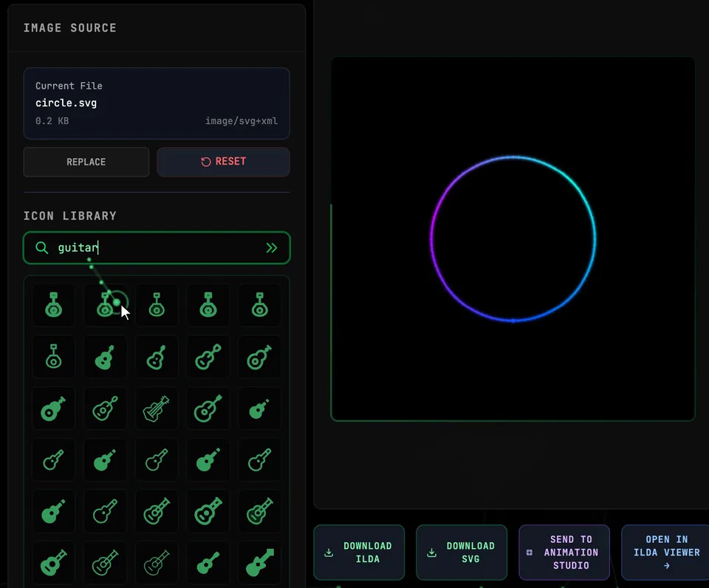This screenshot has width=709, height=588.
Task: Select the outline guitar with oval loop headstock and sound hole
Action: coord(105,408)
